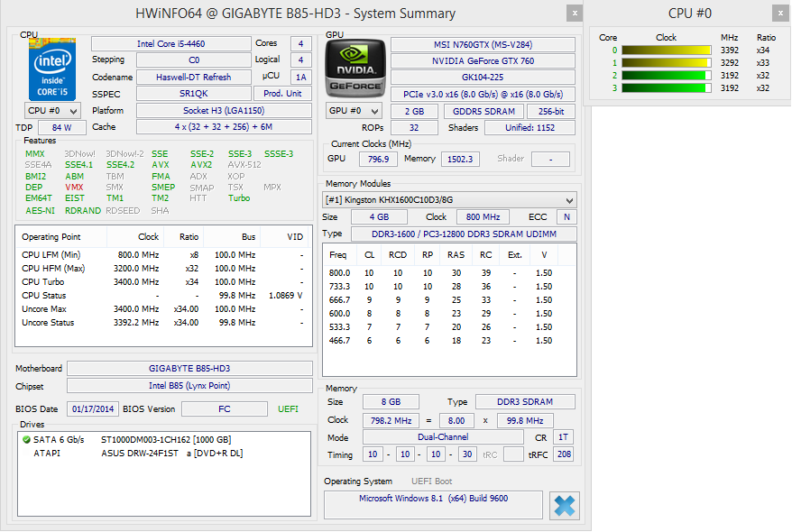Click the GPU clock 796.9 field

coord(378,159)
